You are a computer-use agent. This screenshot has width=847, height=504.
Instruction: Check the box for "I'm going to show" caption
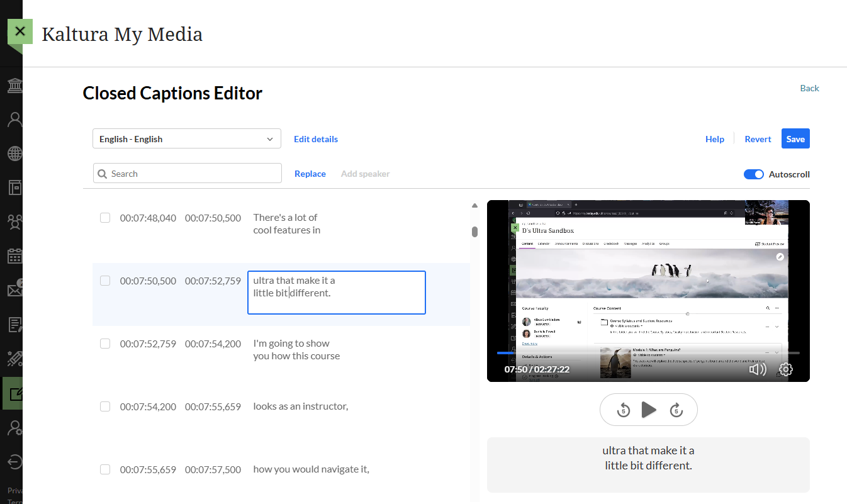point(105,344)
